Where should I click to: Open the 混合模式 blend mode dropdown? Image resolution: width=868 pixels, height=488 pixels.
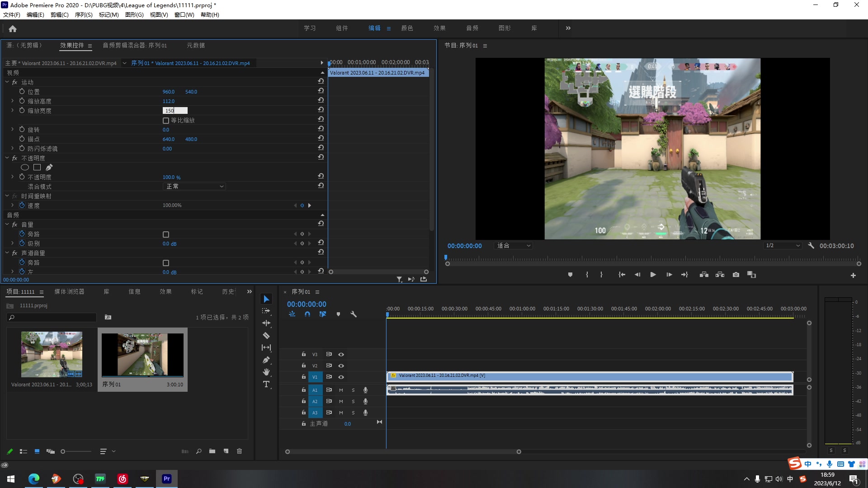pyautogui.click(x=194, y=186)
